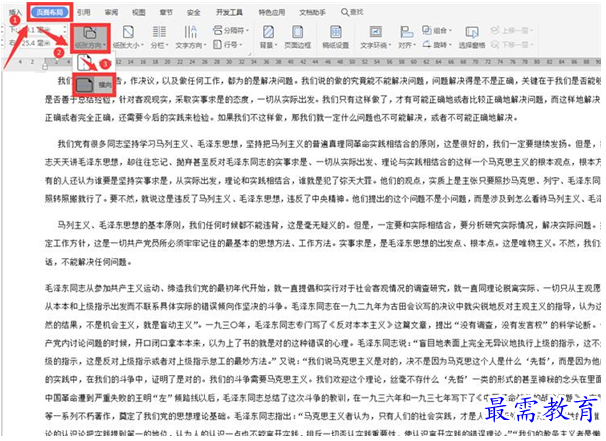The image size is (606, 441).
Task: Switch to the 开发工具 tab
Action: pyautogui.click(x=229, y=12)
